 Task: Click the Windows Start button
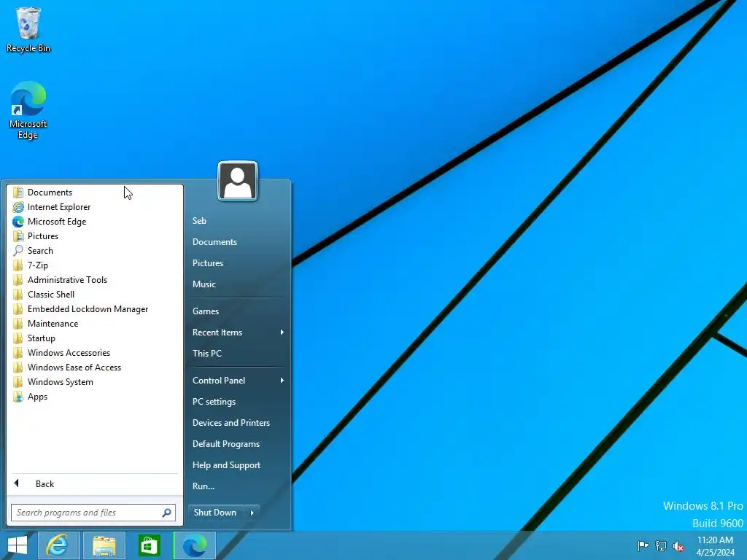[18, 545]
